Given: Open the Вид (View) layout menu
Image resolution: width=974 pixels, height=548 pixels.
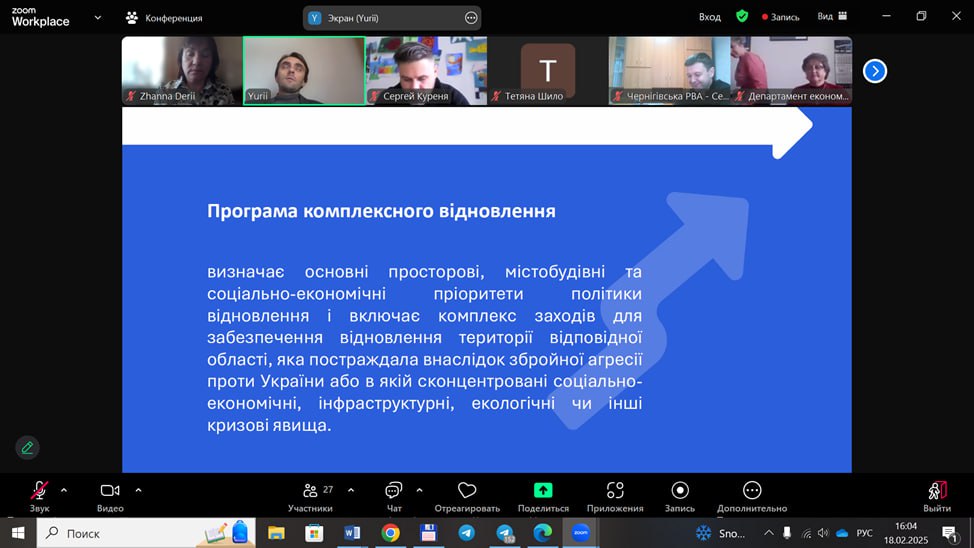Looking at the screenshot, I should click(832, 17).
